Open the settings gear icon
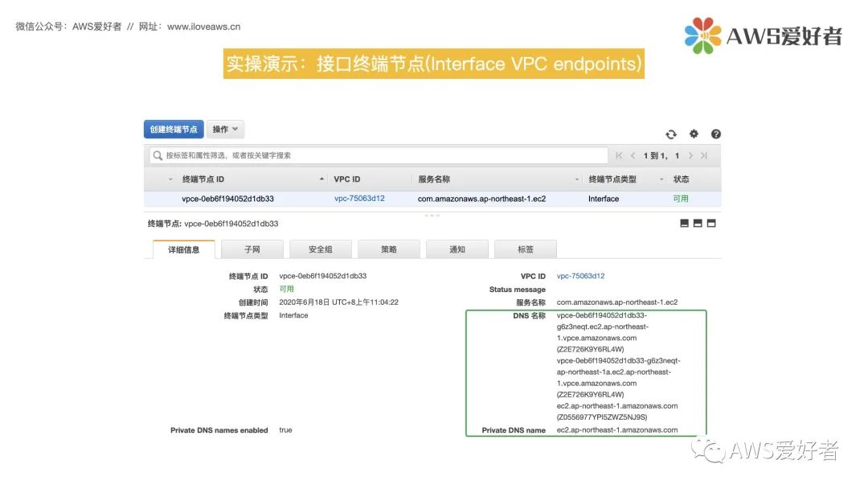Viewport: 868px width, 489px height. point(694,134)
